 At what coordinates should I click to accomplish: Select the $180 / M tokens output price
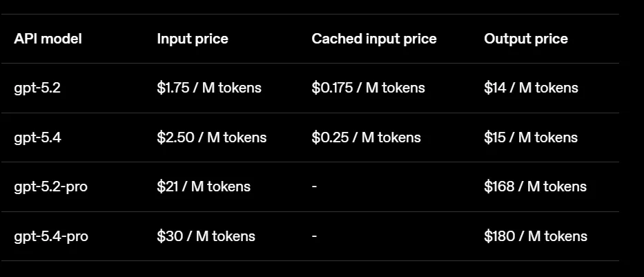535,236
